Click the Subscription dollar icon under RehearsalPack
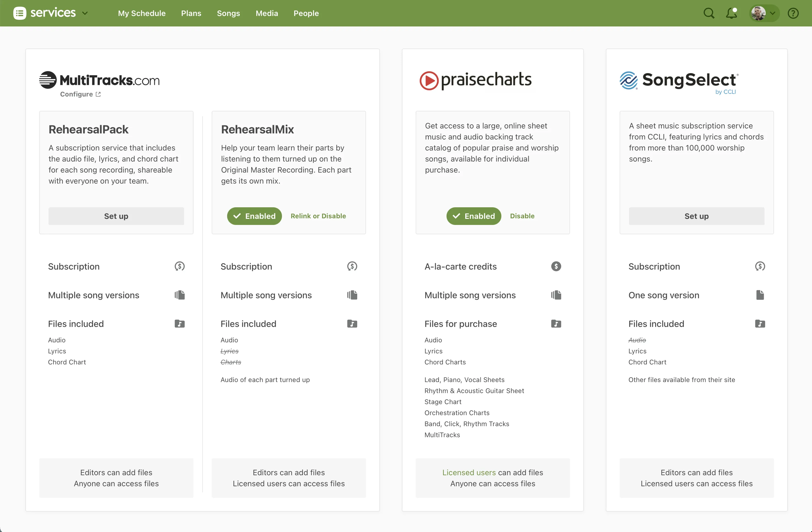The image size is (812, 532). 180,266
